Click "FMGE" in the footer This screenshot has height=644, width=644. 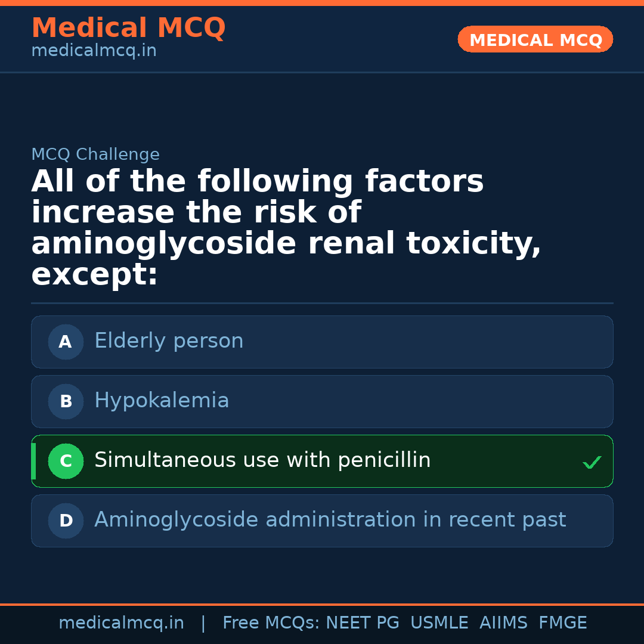(563, 623)
